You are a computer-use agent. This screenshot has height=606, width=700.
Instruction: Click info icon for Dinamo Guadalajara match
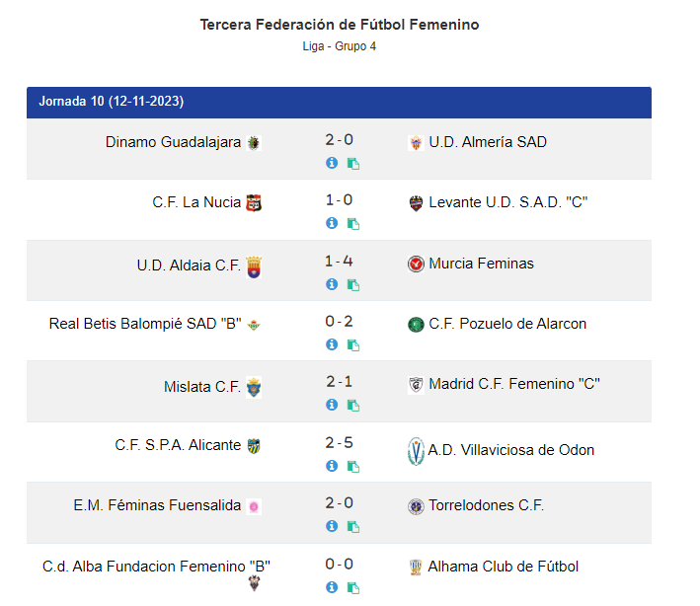click(332, 163)
